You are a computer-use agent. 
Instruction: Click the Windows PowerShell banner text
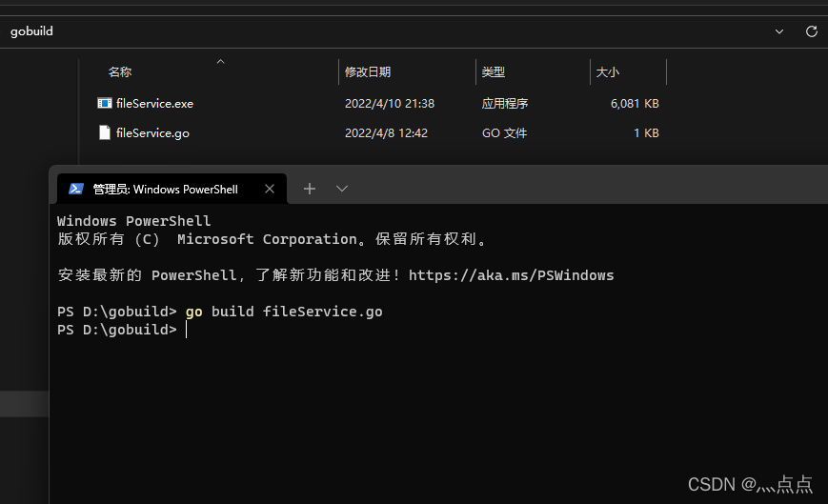click(x=133, y=221)
